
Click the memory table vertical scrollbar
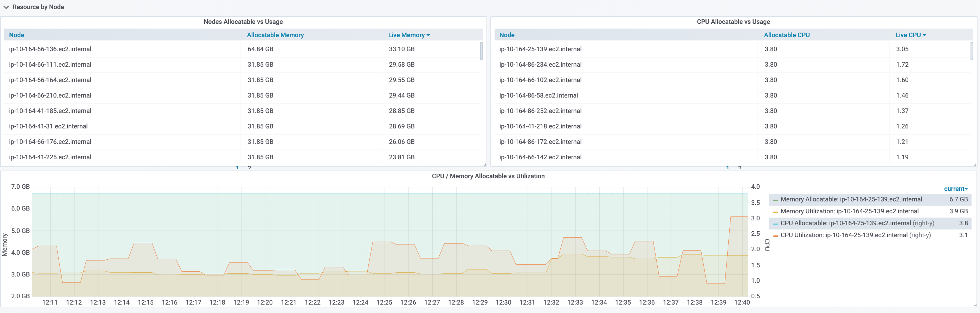pos(481,51)
